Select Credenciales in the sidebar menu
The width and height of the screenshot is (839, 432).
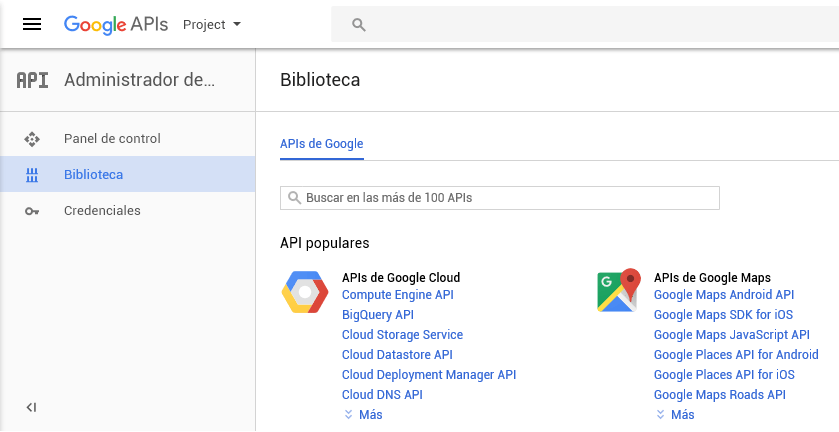102,211
